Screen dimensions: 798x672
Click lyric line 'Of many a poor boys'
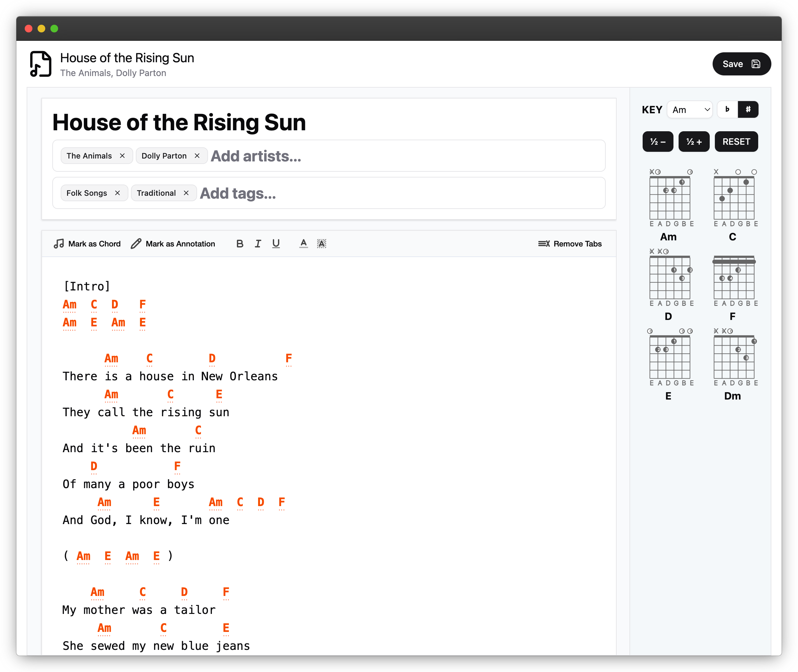tap(128, 484)
